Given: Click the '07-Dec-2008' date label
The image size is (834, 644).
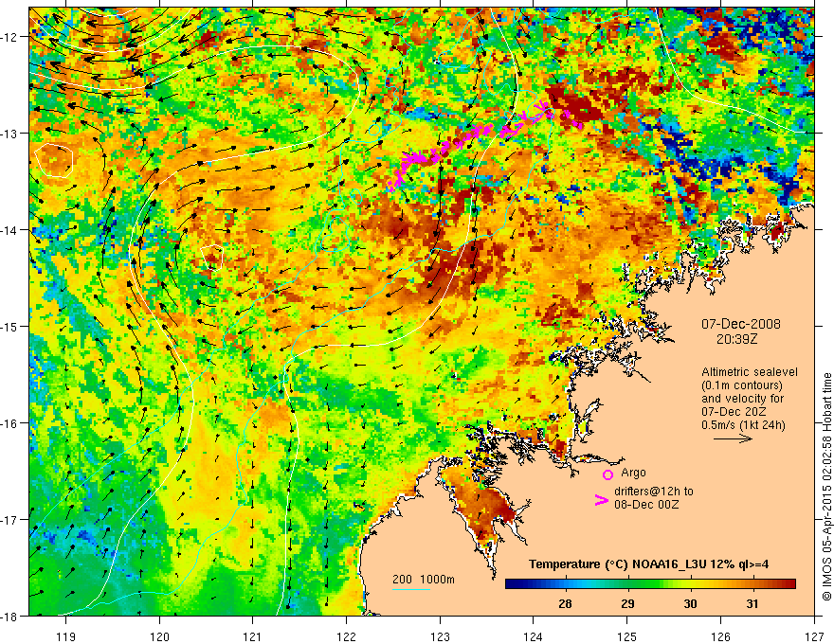Looking at the screenshot, I should click(x=741, y=324).
